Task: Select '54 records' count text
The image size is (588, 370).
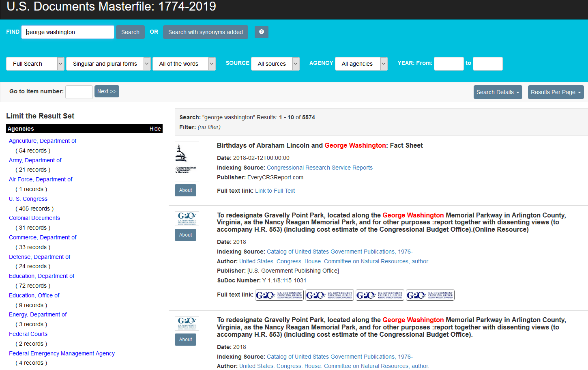Action: 33,151
